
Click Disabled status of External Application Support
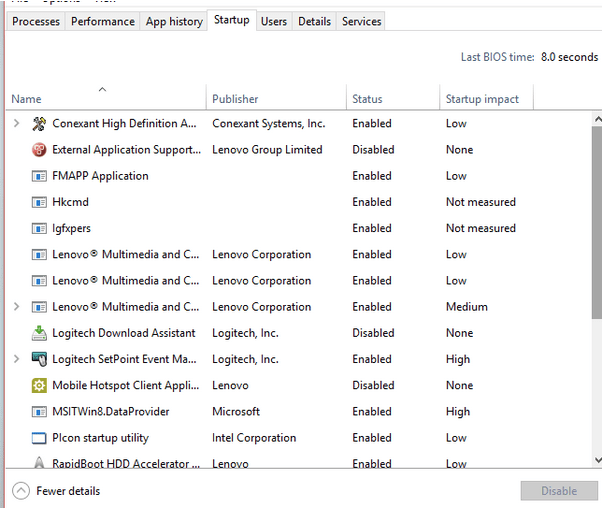373,150
